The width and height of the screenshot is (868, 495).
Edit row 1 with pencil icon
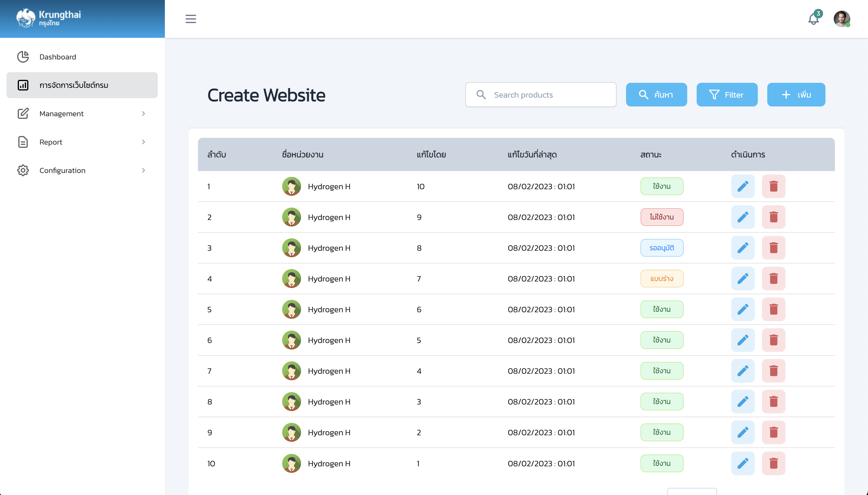click(x=743, y=186)
